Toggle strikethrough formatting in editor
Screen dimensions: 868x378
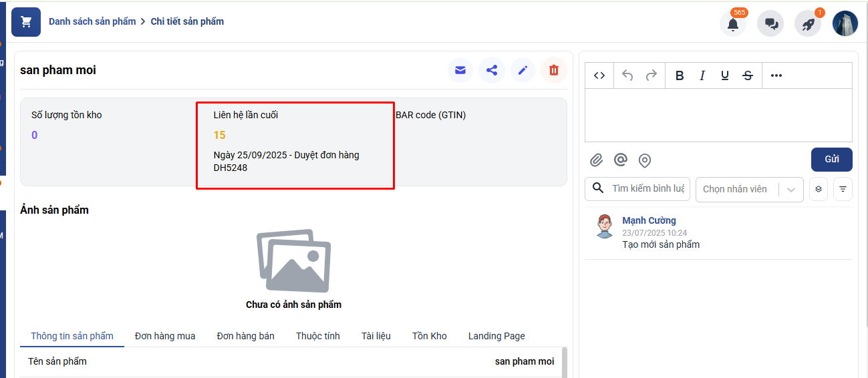coord(748,75)
